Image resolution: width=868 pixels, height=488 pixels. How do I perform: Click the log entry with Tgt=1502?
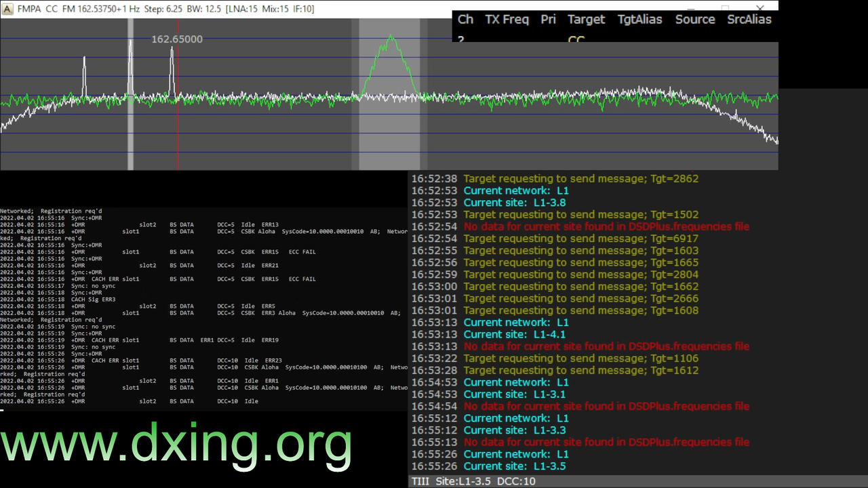point(555,215)
